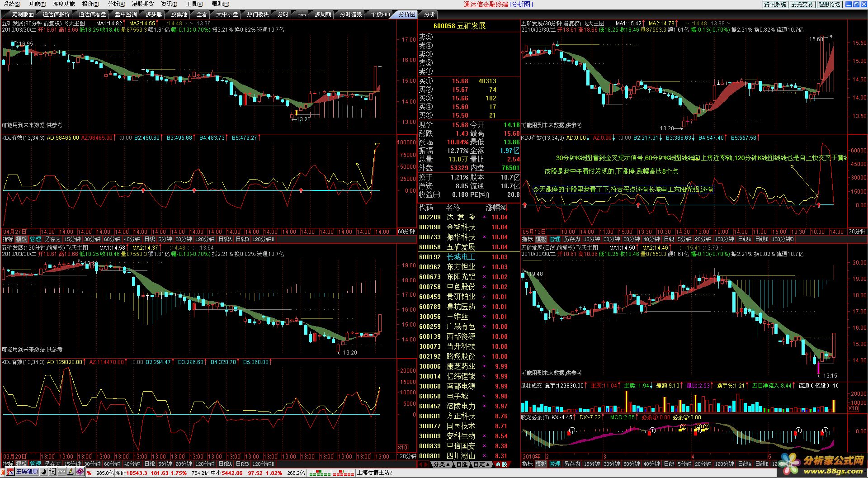Image resolution: width=868 pixels, height=478 pixels.
Task: Open the 报价(B) menu
Action: [x=90, y=4]
